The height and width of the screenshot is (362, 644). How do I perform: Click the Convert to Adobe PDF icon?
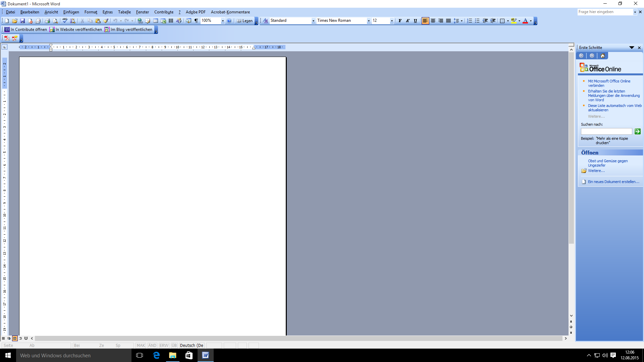pos(7,38)
